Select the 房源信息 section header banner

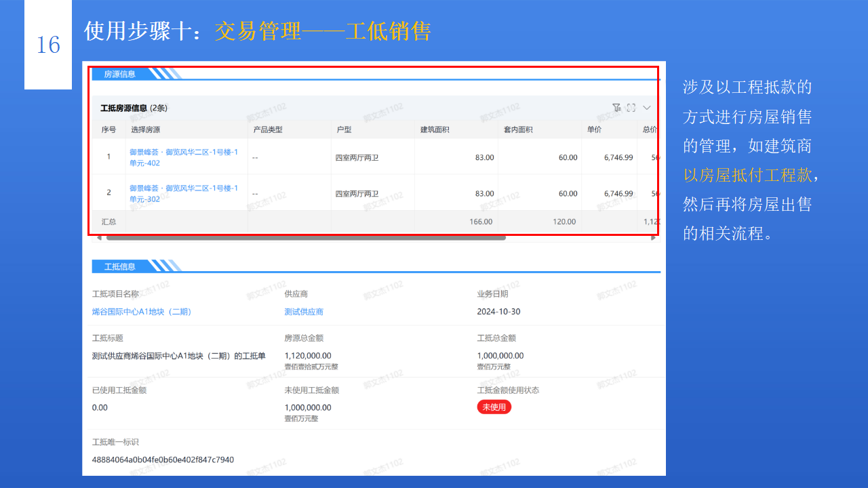click(x=122, y=75)
